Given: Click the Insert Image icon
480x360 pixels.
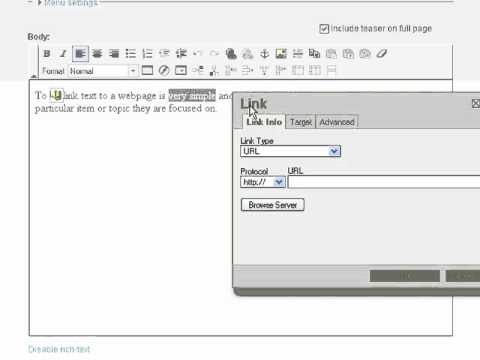Looking at the screenshot, I should pos(281,54).
